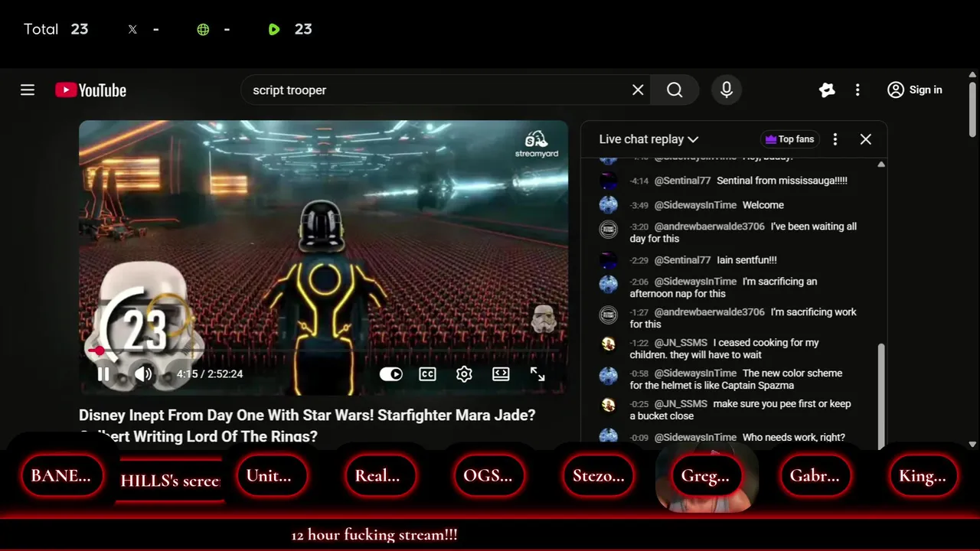Click the sparkle icon beside settings menu
The width and height of the screenshot is (980, 551).
click(827, 90)
